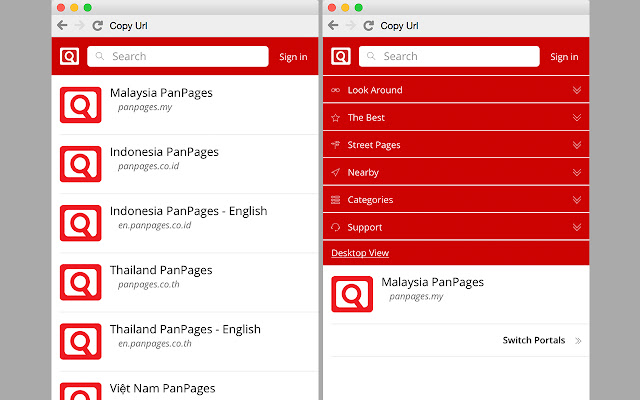Click magnifier icon in left search field
This screenshot has width=640, height=400.
(x=100, y=56)
